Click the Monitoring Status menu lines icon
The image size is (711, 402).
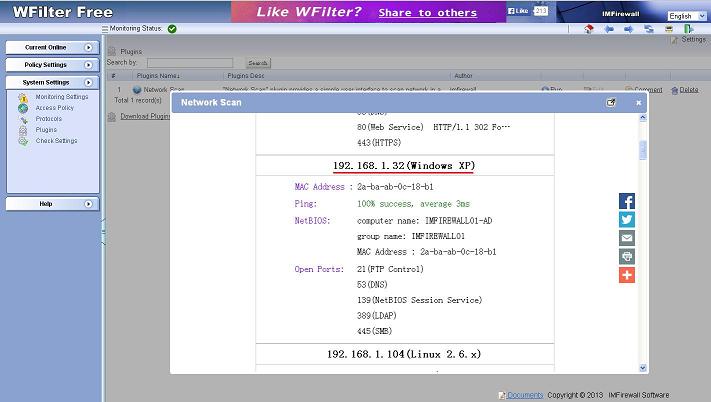(105, 29)
